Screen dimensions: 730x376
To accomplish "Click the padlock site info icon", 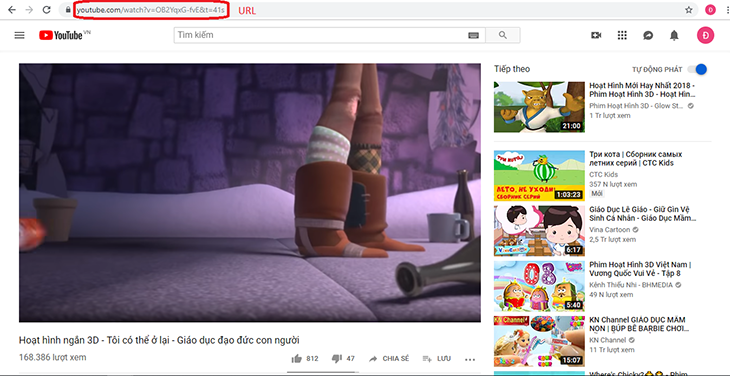I will (x=68, y=10).
